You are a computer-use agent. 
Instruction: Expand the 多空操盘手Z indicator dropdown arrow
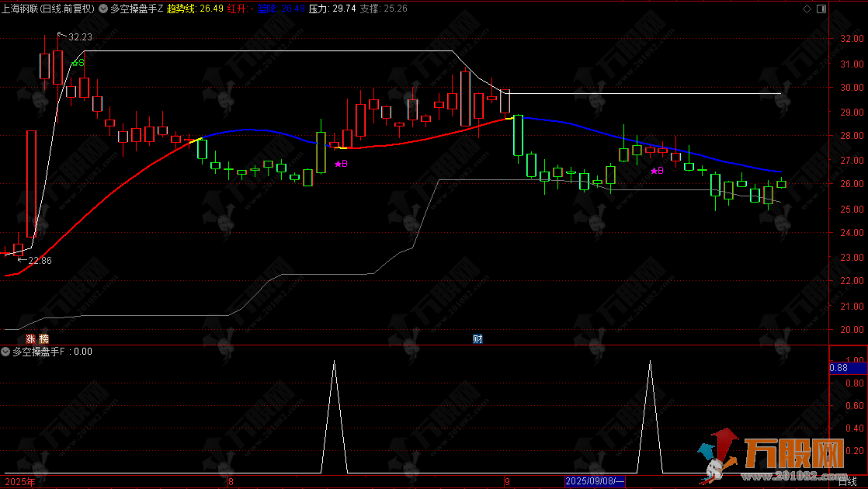(x=103, y=9)
